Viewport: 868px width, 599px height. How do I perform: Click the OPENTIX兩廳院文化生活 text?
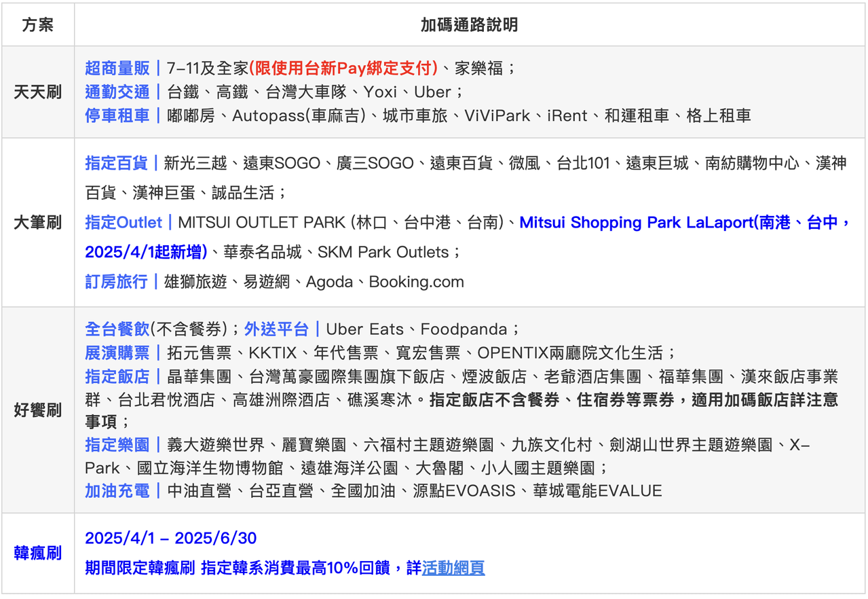point(570,353)
